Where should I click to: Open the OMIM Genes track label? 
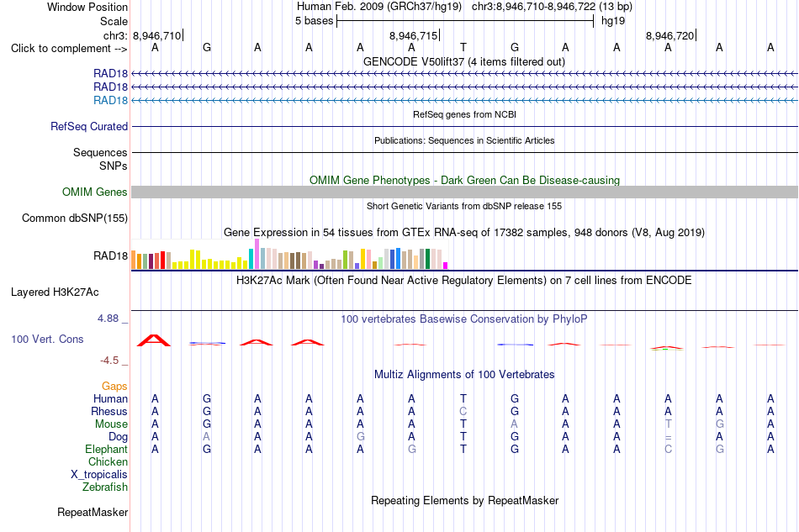tap(94, 192)
